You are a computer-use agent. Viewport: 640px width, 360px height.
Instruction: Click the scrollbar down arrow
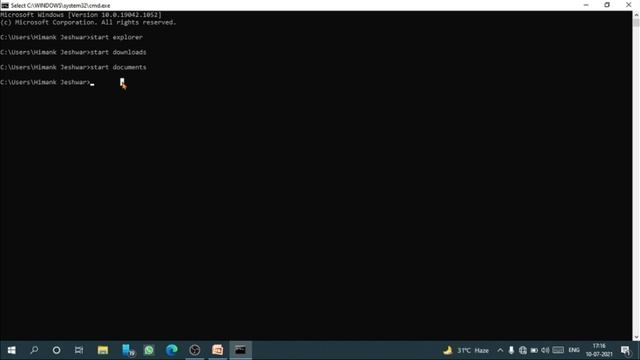636,337
